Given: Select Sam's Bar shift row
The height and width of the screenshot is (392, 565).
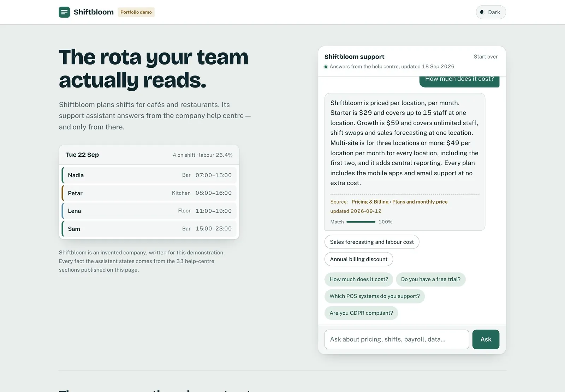Looking at the screenshot, I should tap(149, 229).
